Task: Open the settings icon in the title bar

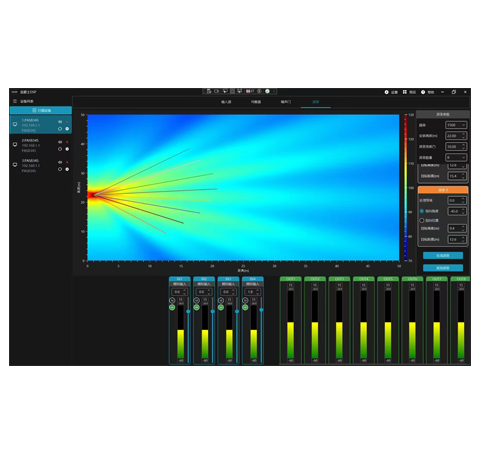Action: [x=387, y=92]
